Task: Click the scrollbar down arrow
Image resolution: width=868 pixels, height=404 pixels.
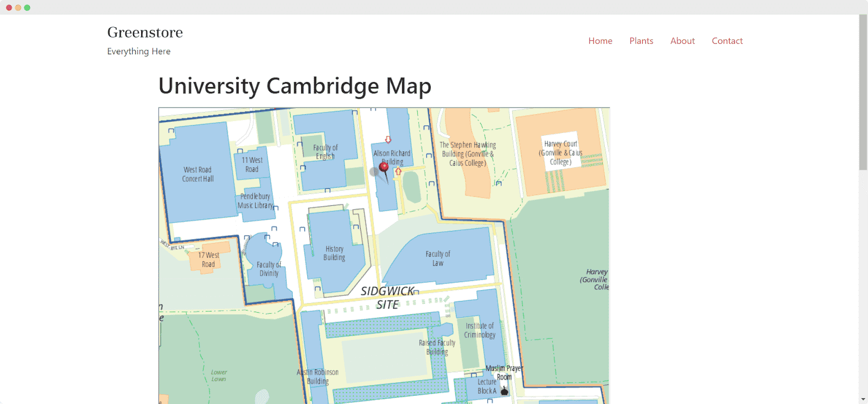Action: (x=863, y=400)
